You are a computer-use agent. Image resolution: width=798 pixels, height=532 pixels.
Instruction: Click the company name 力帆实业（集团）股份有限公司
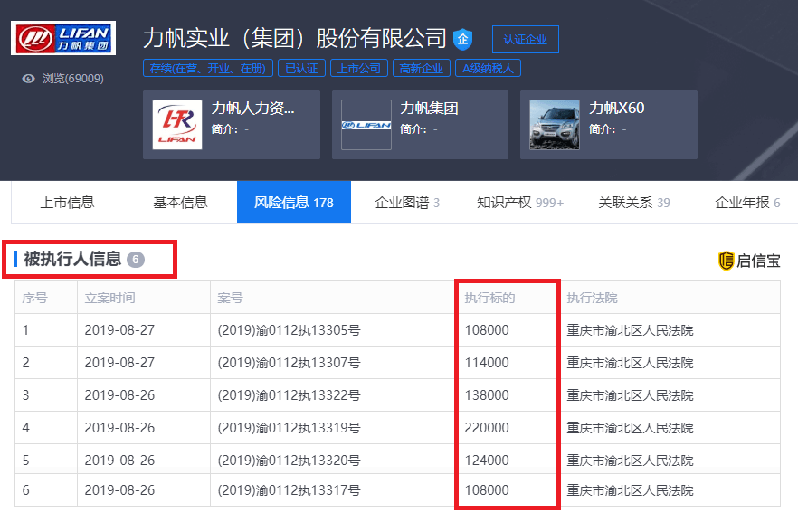[x=295, y=38]
